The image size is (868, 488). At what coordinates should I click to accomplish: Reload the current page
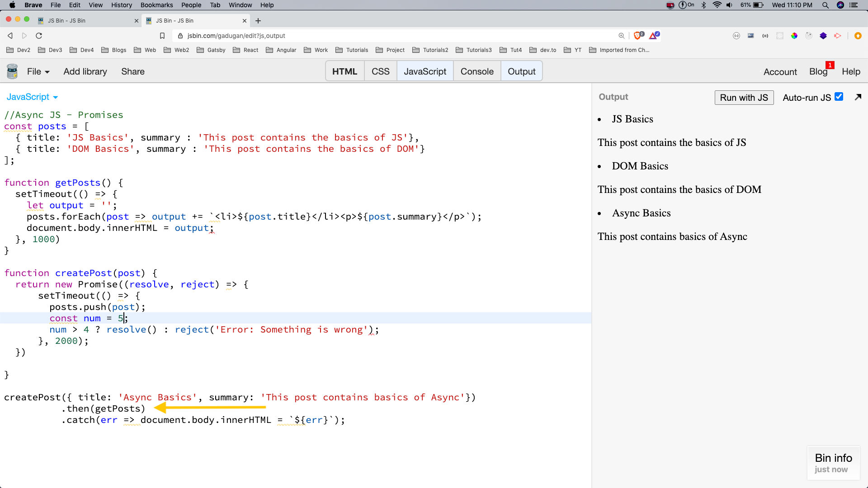[39, 36]
